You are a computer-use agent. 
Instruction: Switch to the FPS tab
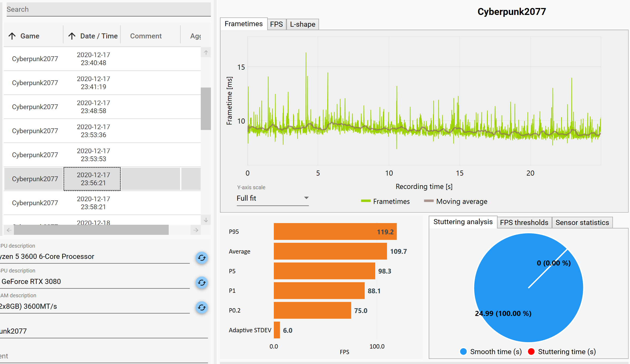[276, 24]
